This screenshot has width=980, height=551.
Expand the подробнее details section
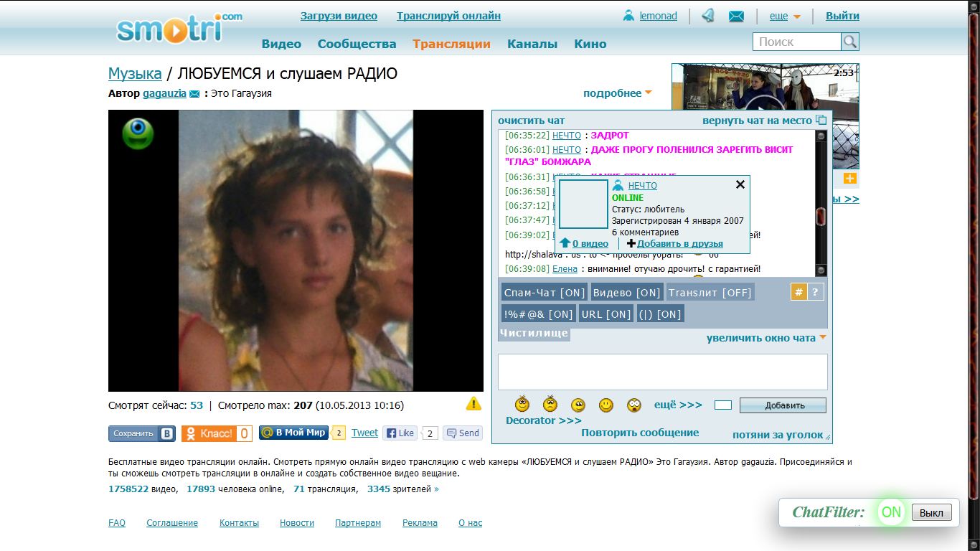click(x=618, y=93)
